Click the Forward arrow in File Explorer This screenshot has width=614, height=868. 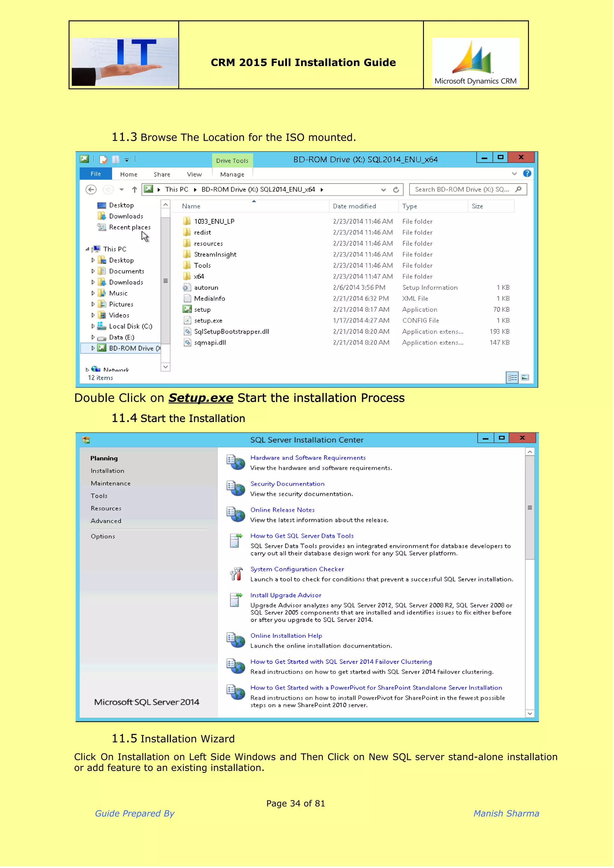point(108,189)
